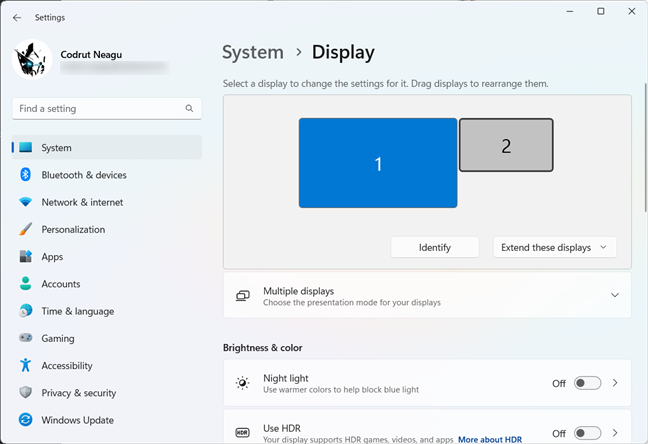Open Privacy & security label in sidebar

pos(79,393)
